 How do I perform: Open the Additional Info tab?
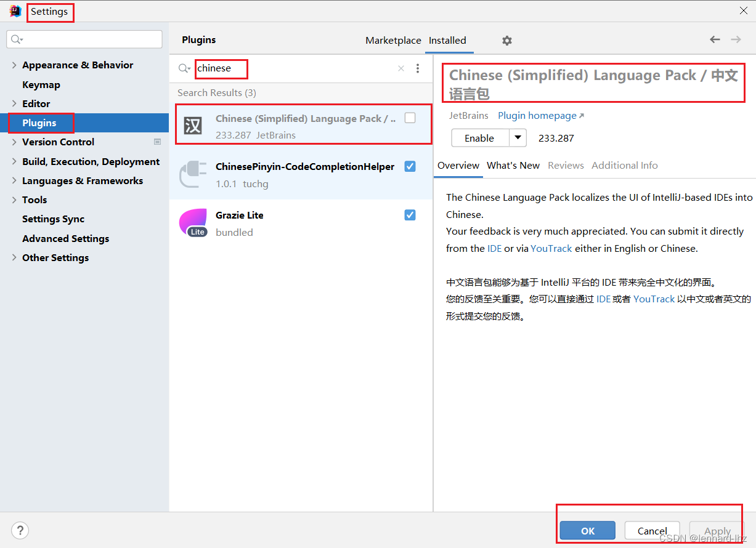pyautogui.click(x=625, y=165)
